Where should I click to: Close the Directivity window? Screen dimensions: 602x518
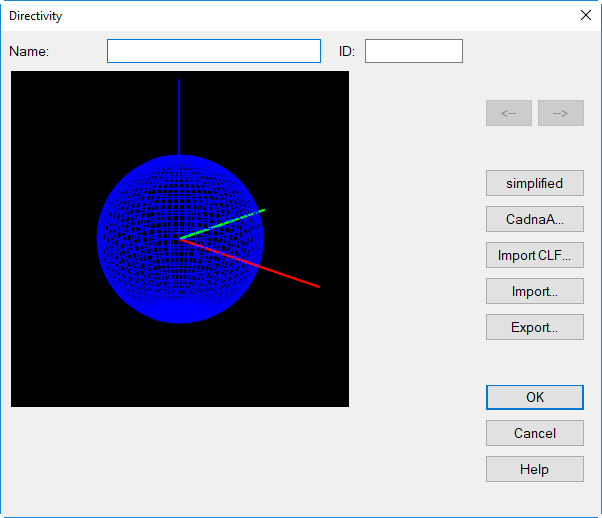(586, 15)
